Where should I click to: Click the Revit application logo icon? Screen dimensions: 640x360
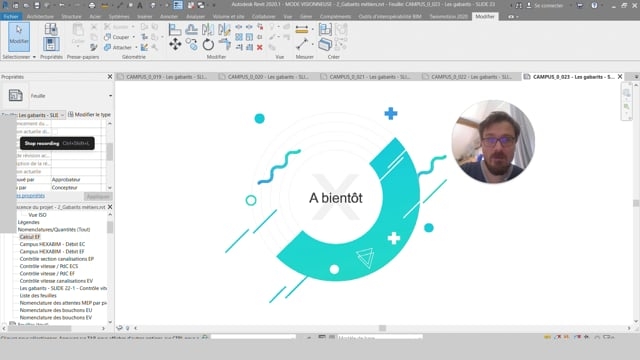pyautogui.click(x=5, y=5)
